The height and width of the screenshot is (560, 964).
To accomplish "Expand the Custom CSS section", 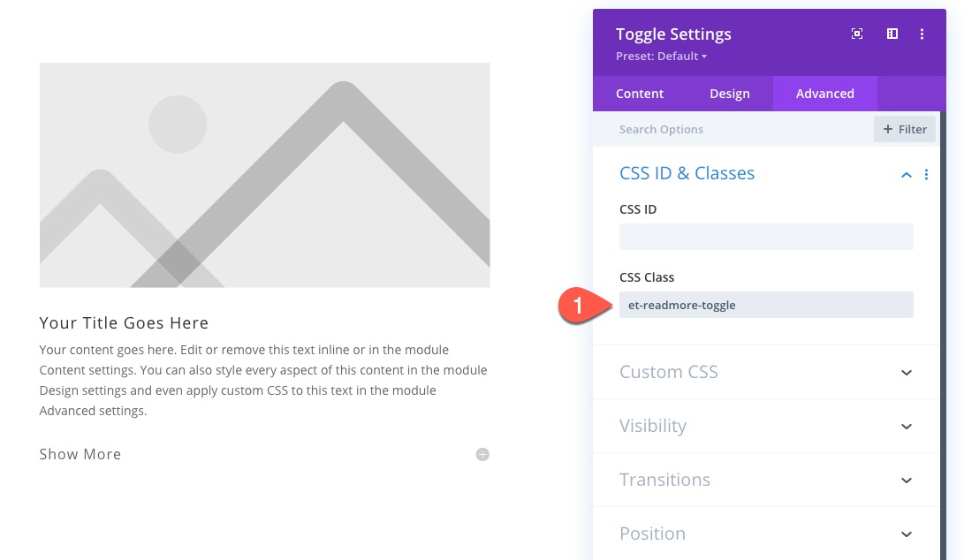I will click(906, 373).
